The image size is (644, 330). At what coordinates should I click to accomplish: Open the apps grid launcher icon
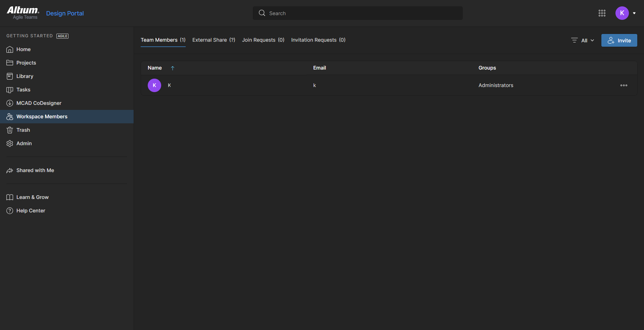[x=602, y=13]
